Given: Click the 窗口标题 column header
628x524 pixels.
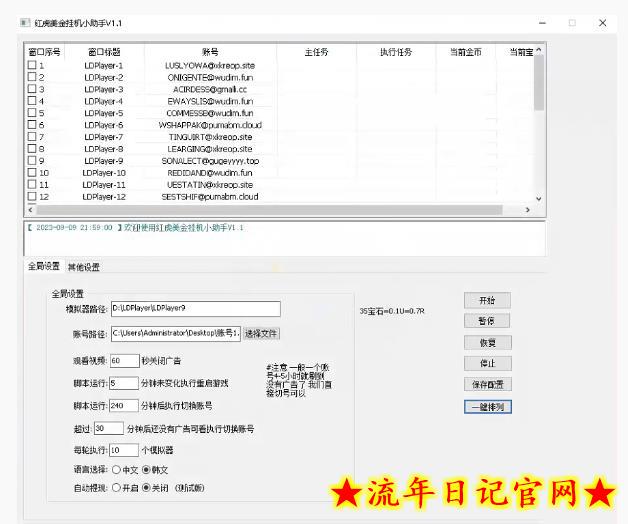Looking at the screenshot, I should [104, 52].
